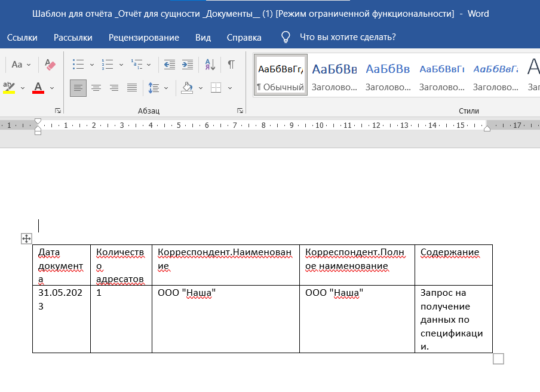Toggle center alignment
The image size is (540, 392).
click(96, 88)
